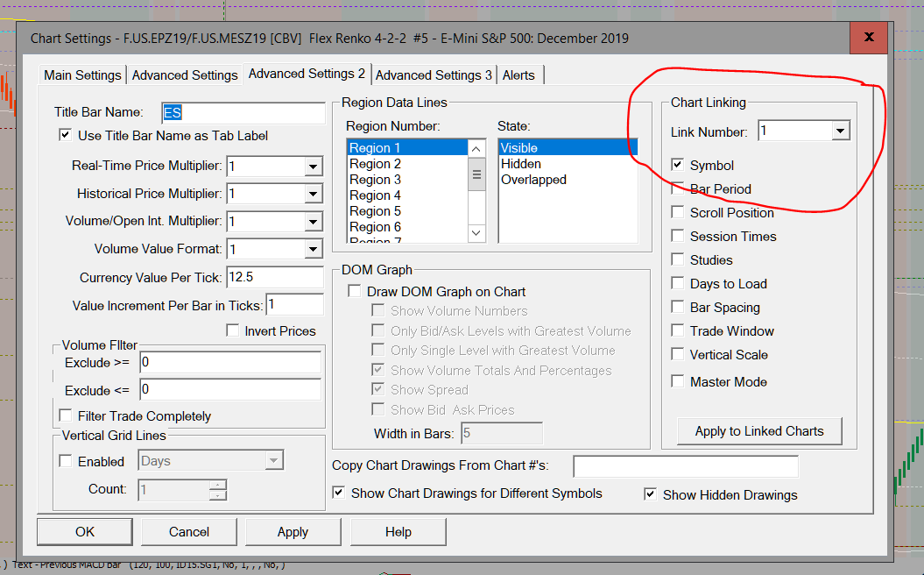The image size is (924, 575).
Task: Toggle the Show Spread checkbox
Action: click(x=377, y=389)
